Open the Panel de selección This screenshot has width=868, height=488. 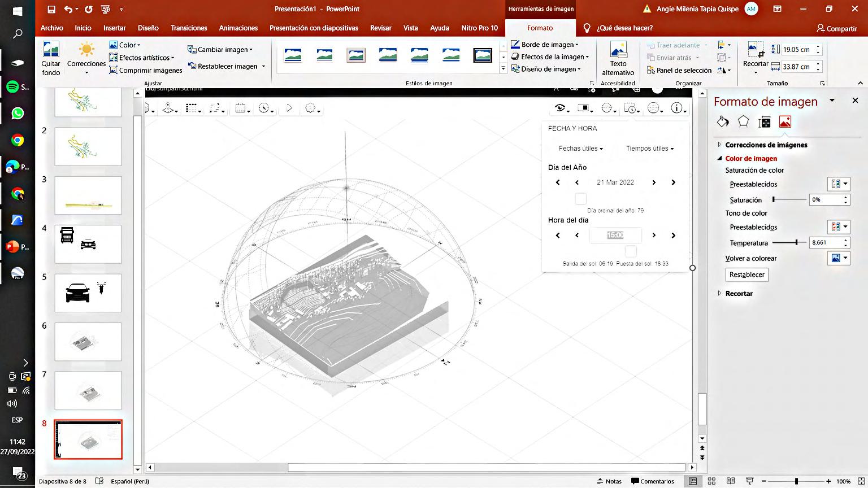(x=679, y=70)
